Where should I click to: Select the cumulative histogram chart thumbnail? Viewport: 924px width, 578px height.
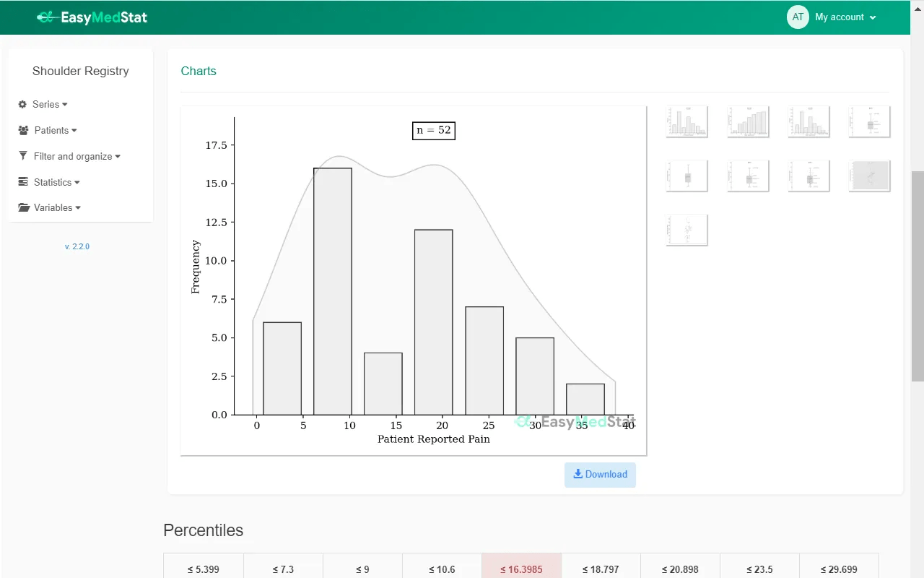748,121
